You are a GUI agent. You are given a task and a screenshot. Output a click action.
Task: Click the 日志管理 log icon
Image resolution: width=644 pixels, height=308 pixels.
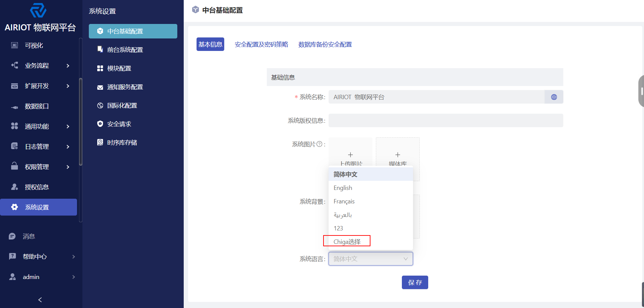tap(15, 146)
